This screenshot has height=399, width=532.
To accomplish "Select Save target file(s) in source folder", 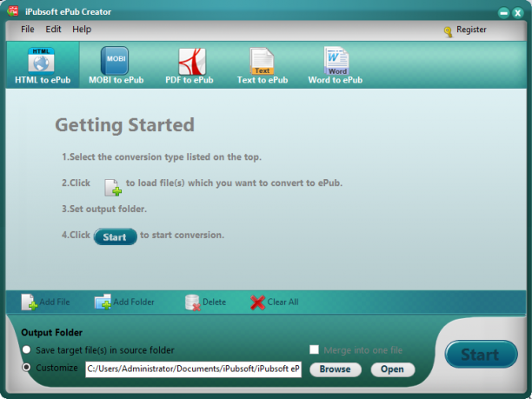I will coord(26,349).
